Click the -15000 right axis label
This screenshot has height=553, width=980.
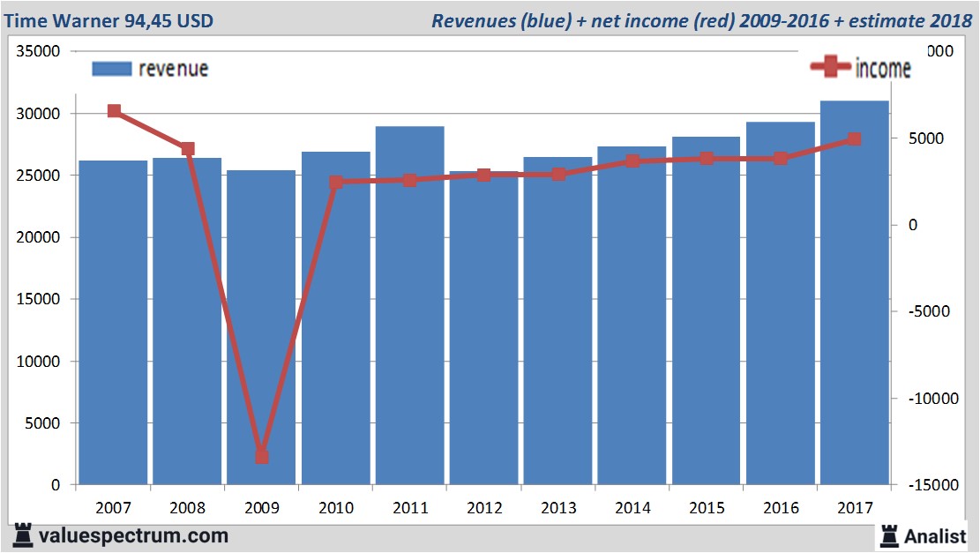pos(933,485)
